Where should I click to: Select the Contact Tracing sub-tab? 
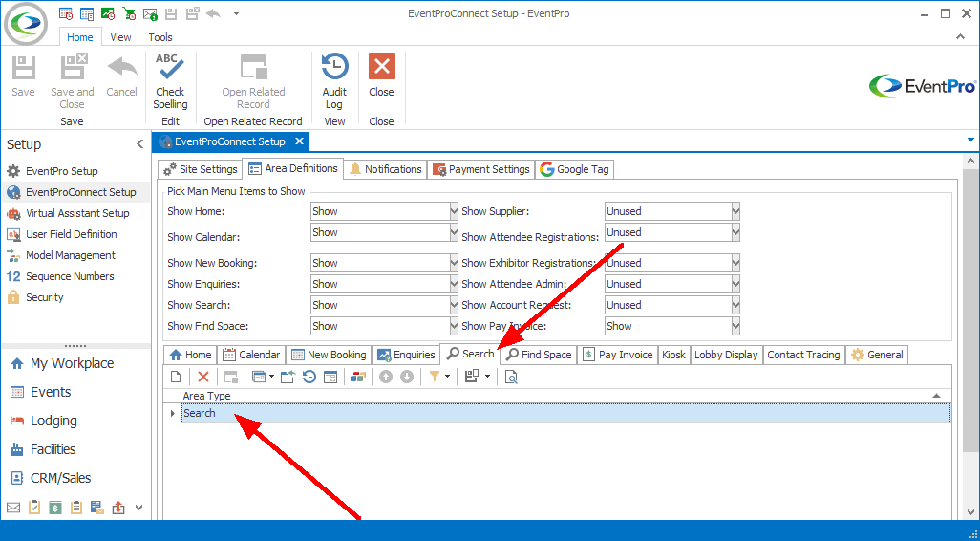(x=803, y=355)
